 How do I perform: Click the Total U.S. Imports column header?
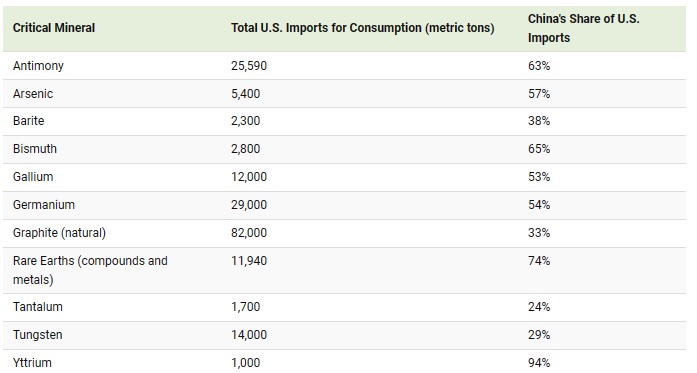pyautogui.click(x=362, y=28)
